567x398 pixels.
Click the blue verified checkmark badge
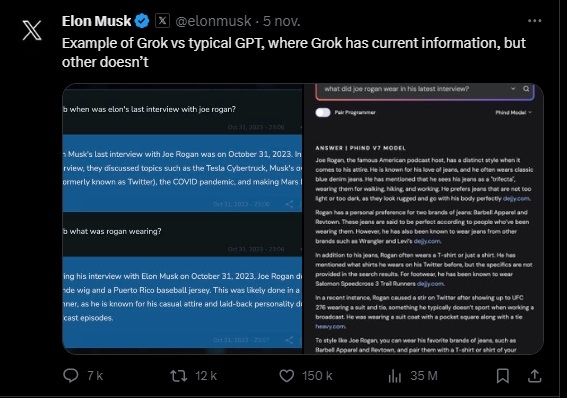coord(142,21)
